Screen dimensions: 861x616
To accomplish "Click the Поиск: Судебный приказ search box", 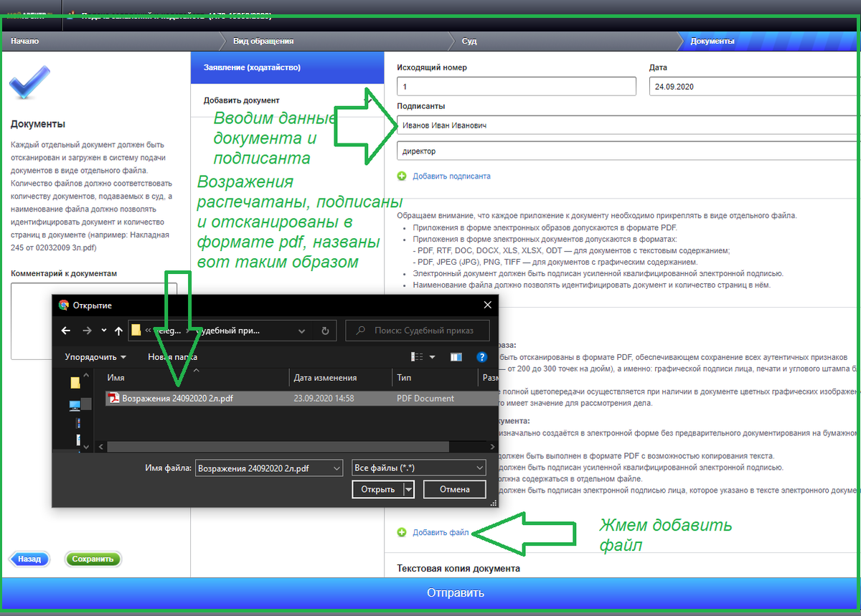I will point(419,331).
